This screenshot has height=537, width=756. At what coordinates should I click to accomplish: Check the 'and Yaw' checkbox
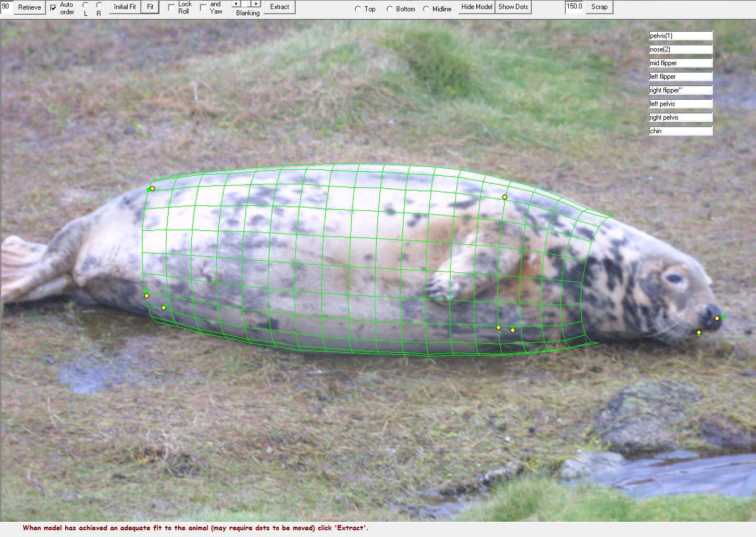pos(203,8)
